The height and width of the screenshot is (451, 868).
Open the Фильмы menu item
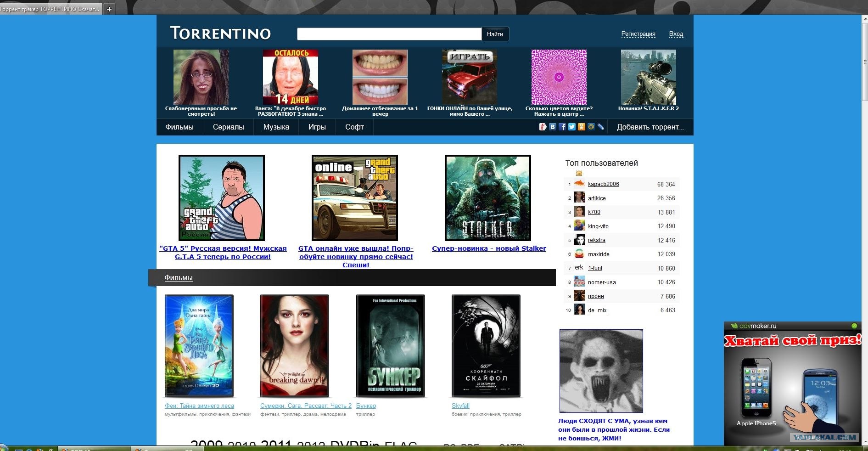[x=179, y=127]
